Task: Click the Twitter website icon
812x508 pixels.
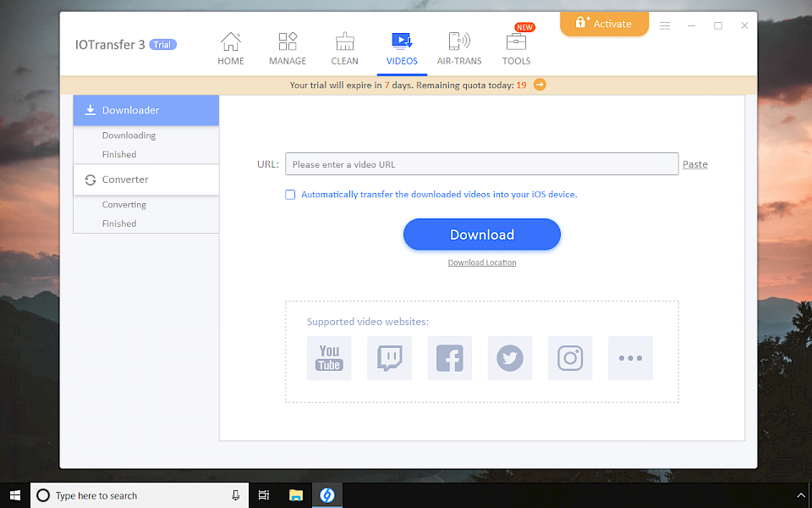Action: tap(510, 357)
